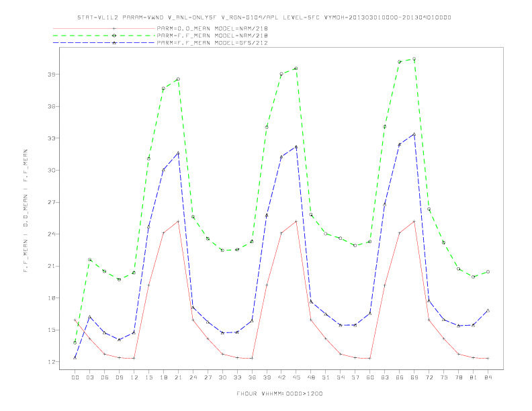Click x-axis tick label 36
532x411 pixels.
[252, 377]
